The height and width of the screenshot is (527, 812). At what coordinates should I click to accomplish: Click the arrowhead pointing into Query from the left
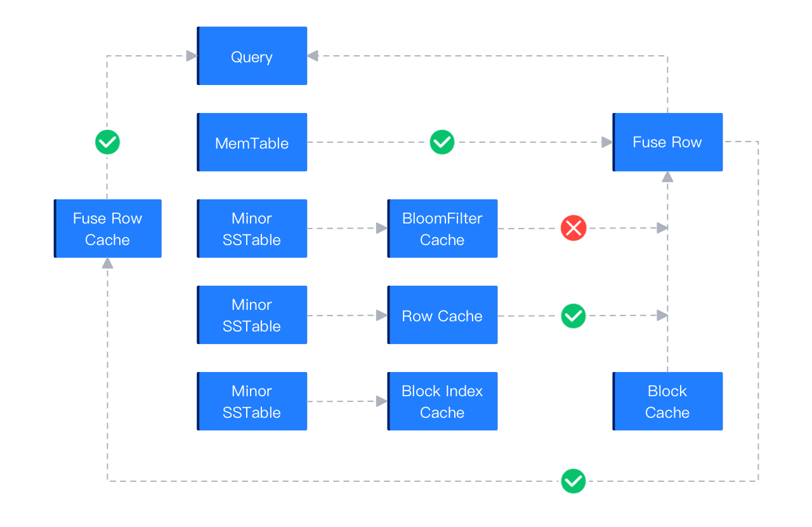[191, 56]
